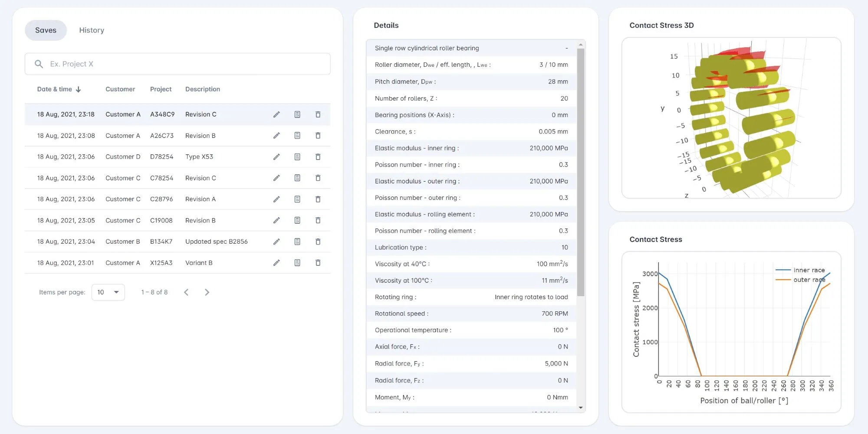Click Roller diameter 3 / 10 mm value
Screen dimensions: 868x434
click(x=553, y=65)
